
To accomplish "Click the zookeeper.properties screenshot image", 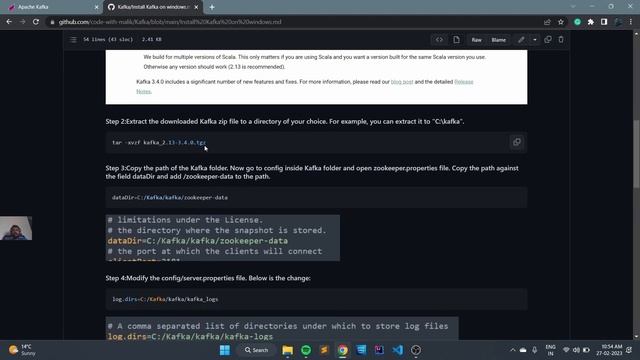I will point(222,238).
